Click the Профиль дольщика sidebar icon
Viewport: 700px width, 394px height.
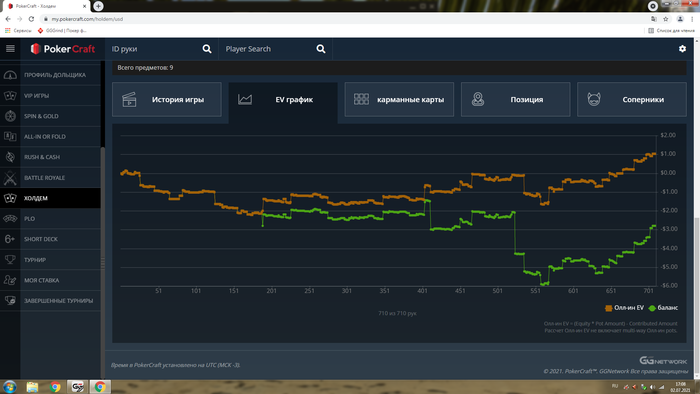click(x=10, y=75)
